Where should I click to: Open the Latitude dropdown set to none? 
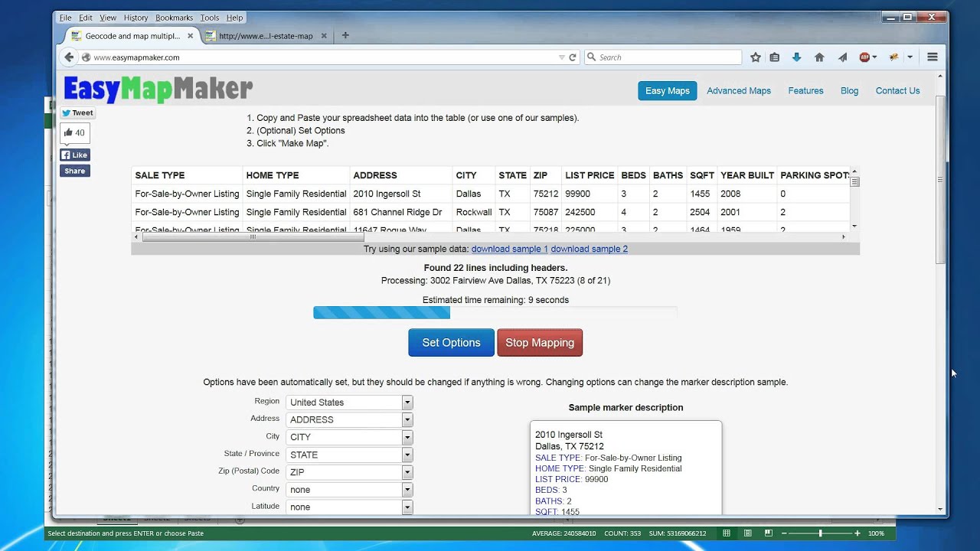coord(349,507)
